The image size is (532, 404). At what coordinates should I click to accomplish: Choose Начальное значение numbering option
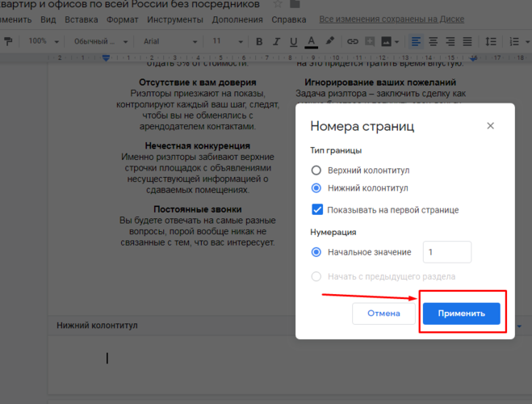click(x=316, y=252)
